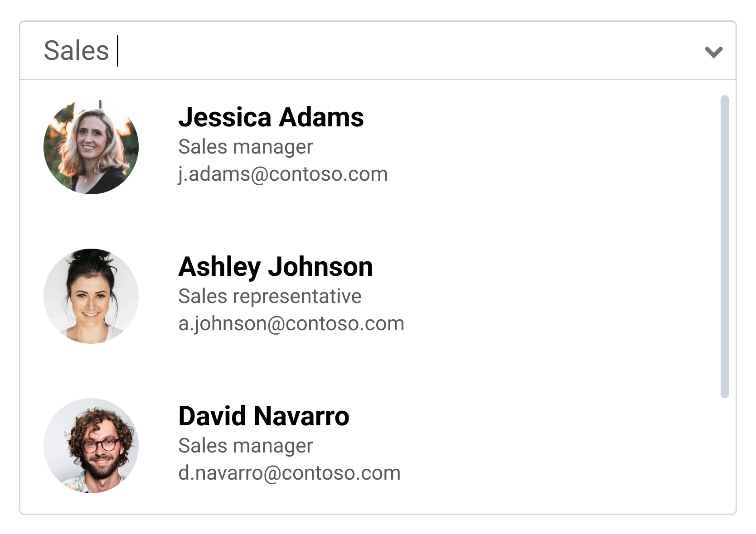Click David Navarro's Sales manager title
Screen dimensions: 756x534
pos(245,446)
